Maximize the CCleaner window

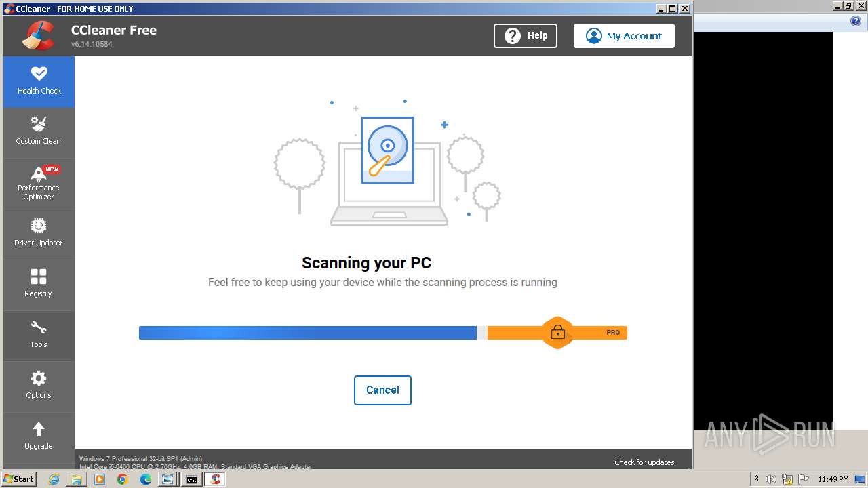click(x=673, y=8)
